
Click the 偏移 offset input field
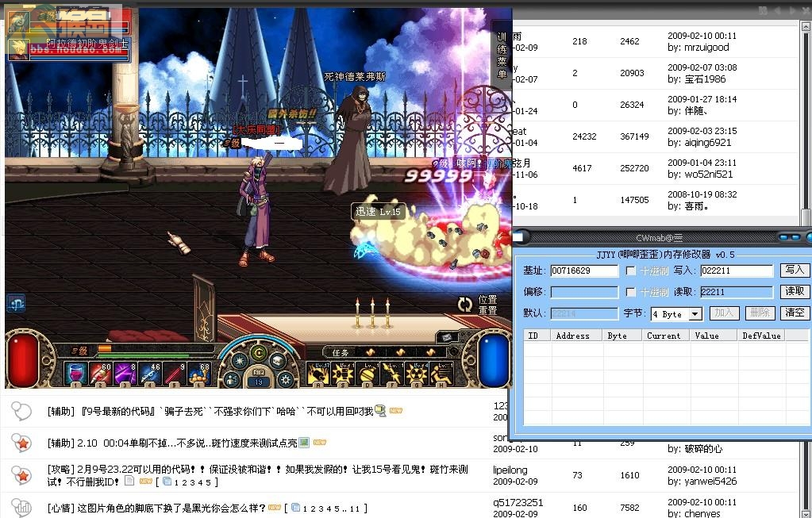(584, 292)
